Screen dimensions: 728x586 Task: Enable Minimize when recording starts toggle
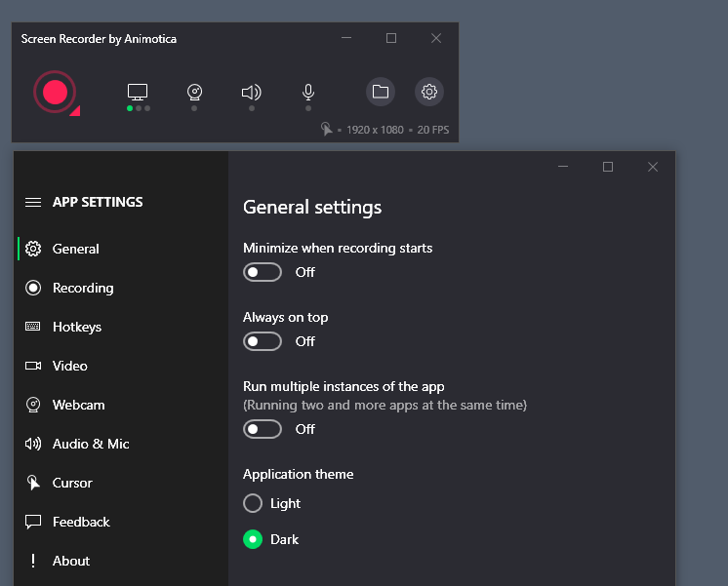click(x=263, y=272)
